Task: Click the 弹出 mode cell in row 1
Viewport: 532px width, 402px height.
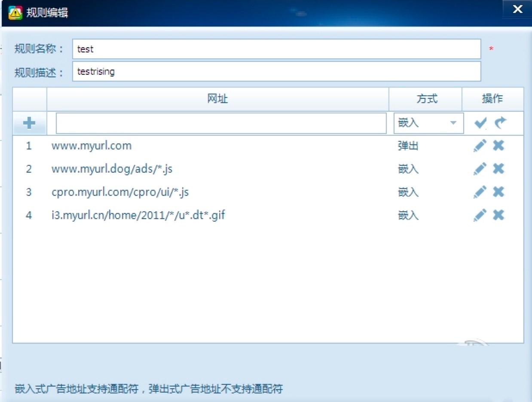Action: click(x=408, y=146)
